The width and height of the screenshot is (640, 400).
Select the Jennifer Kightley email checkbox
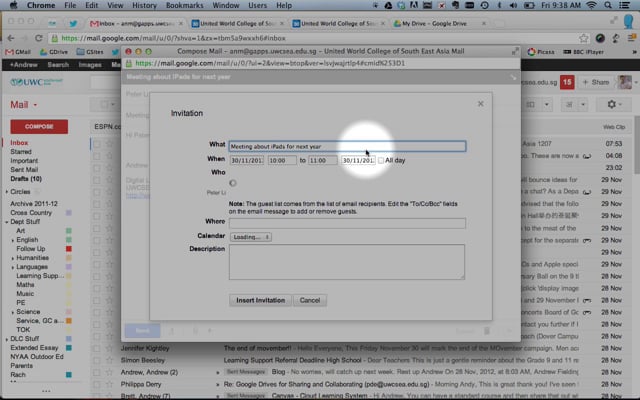[x=96, y=349]
